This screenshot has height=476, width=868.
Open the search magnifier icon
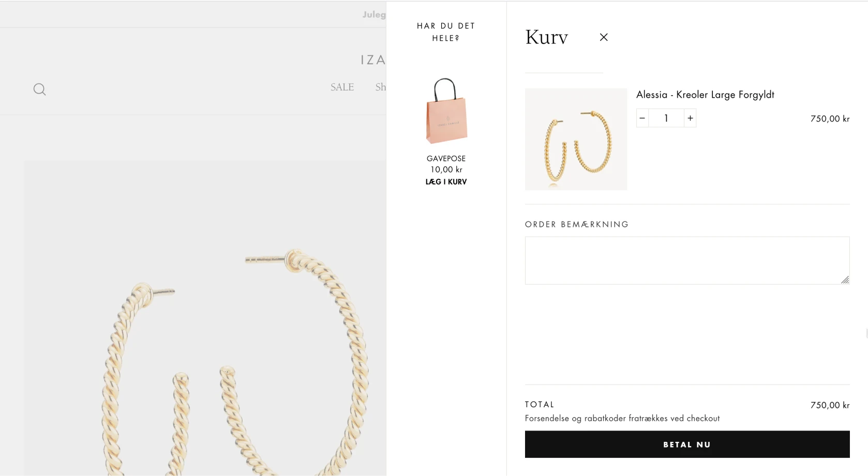[39, 89]
